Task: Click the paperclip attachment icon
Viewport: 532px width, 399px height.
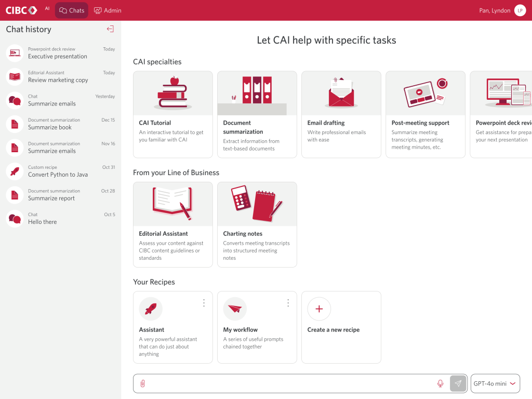Action: [142, 383]
